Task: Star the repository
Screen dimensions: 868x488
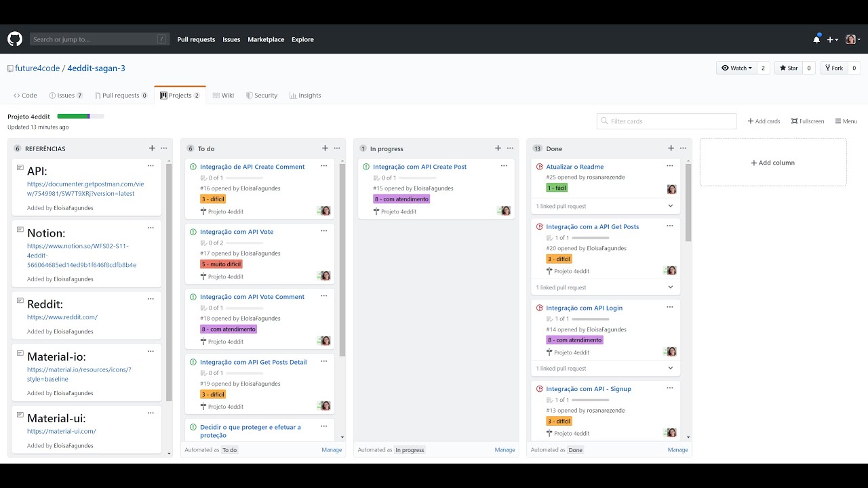Action: (x=789, y=68)
